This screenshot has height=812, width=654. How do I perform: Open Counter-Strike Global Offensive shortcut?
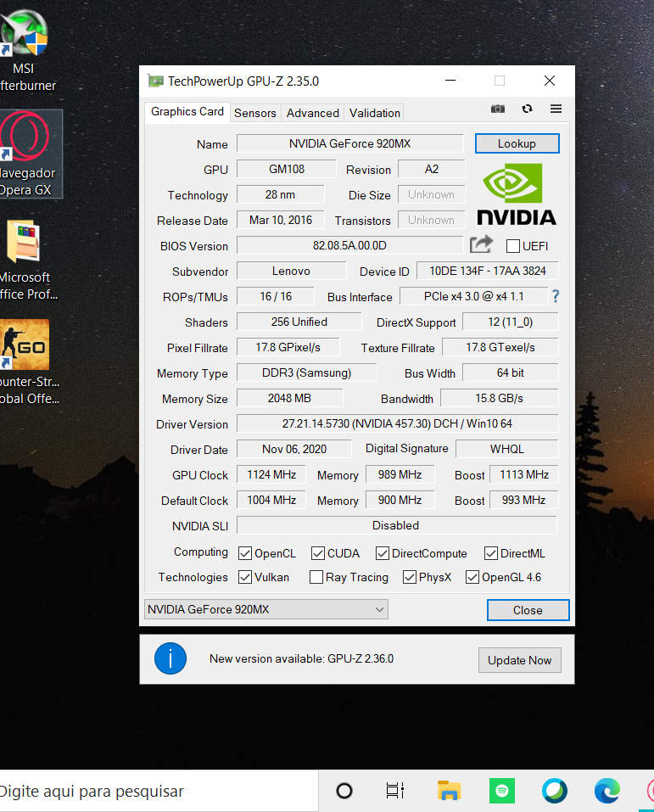coord(27,362)
